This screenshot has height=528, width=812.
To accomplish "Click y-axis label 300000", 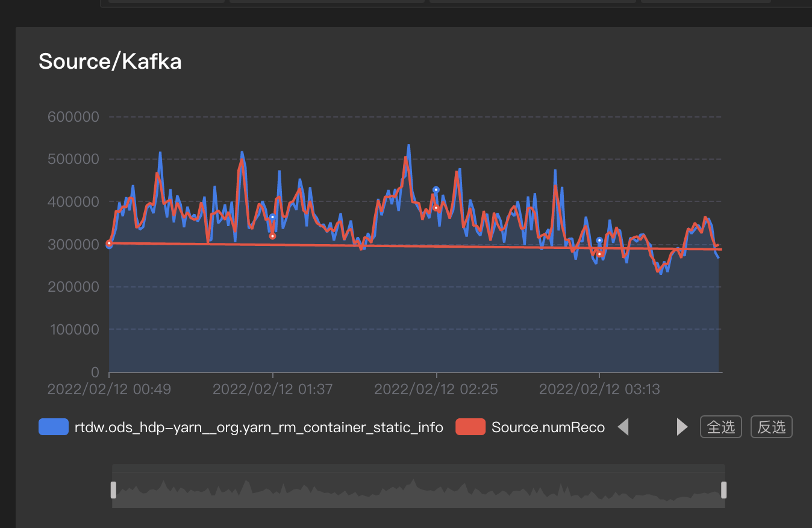I will [73, 244].
